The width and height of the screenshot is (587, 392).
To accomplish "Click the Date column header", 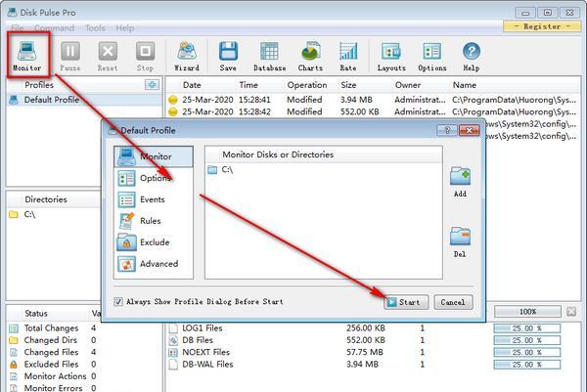I will tap(192, 85).
